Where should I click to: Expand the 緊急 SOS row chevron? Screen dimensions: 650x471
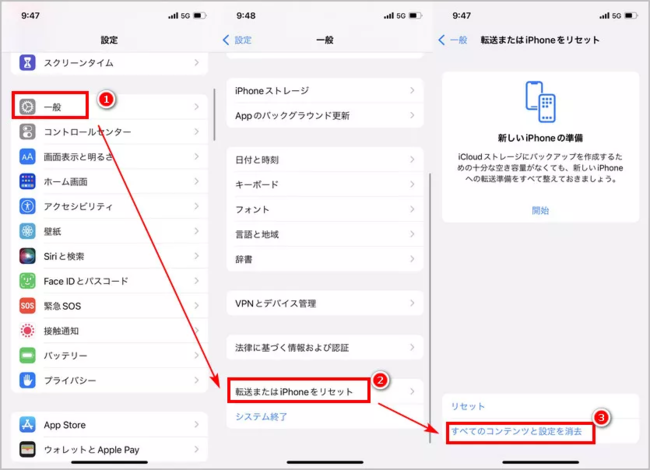196,306
